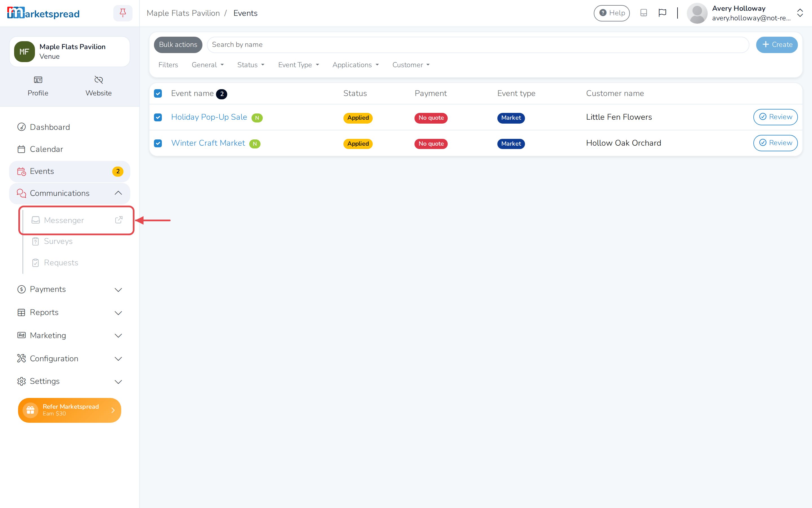This screenshot has height=508, width=812.
Task: Expand the Reports section
Action: tap(69, 312)
